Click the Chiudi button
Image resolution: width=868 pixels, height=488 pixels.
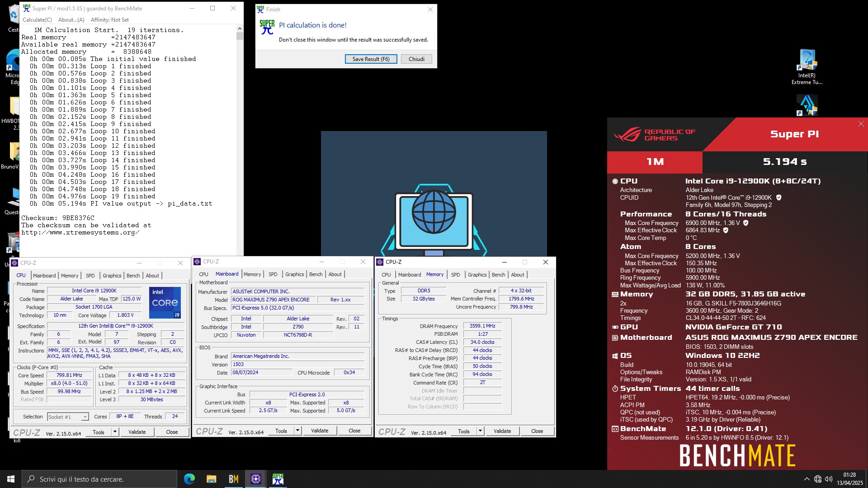click(416, 59)
